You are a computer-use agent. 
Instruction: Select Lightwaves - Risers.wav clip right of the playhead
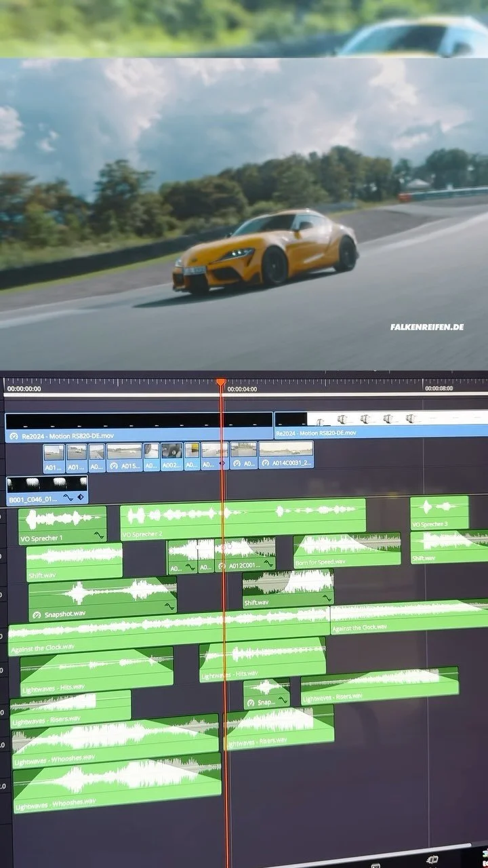click(x=279, y=727)
